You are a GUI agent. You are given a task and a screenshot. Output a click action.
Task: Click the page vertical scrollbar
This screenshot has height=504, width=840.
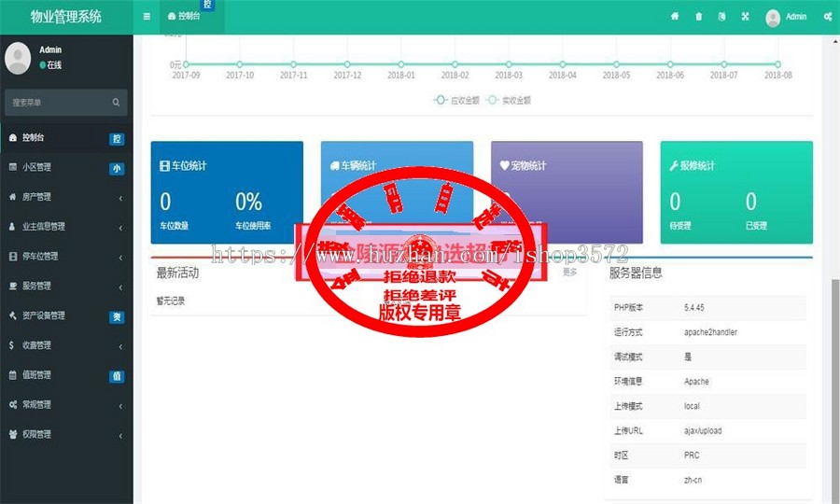point(835,391)
